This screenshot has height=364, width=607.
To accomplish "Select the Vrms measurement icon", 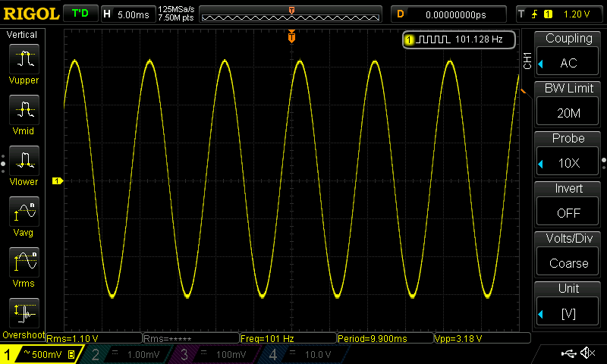I will click(24, 262).
